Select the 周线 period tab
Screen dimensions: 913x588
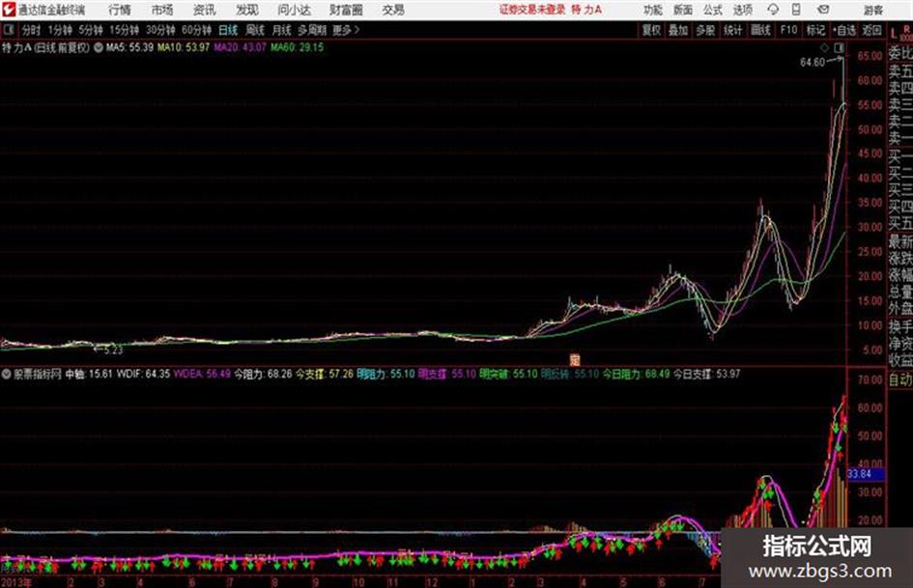pyautogui.click(x=255, y=30)
